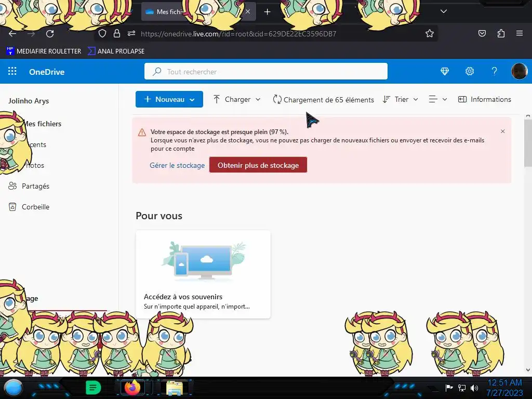The height and width of the screenshot is (399, 532).
Task: Open the premium diamond icon
Action: 445,71
